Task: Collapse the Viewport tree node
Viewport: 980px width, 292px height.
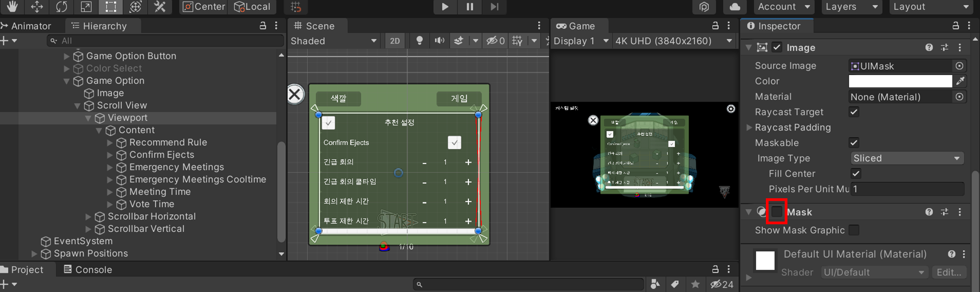Action: (x=88, y=118)
